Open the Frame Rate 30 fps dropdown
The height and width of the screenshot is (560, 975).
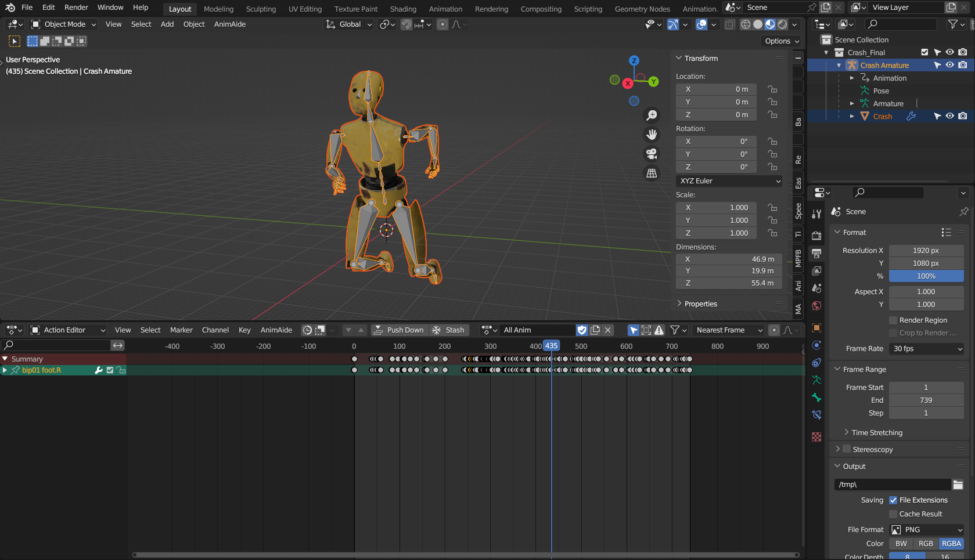(x=926, y=349)
